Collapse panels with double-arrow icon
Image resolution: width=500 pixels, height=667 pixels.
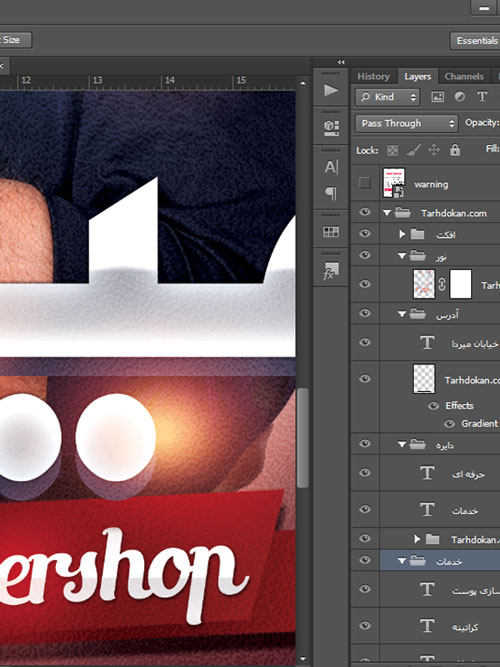(x=341, y=62)
